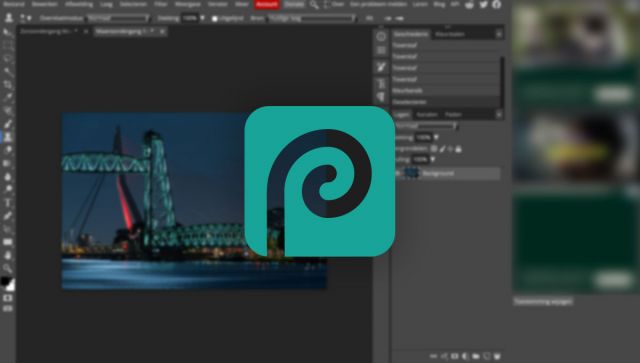The image size is (640, 363).
Task: Select the Blur tool
Action: click(x=7, y=176)
